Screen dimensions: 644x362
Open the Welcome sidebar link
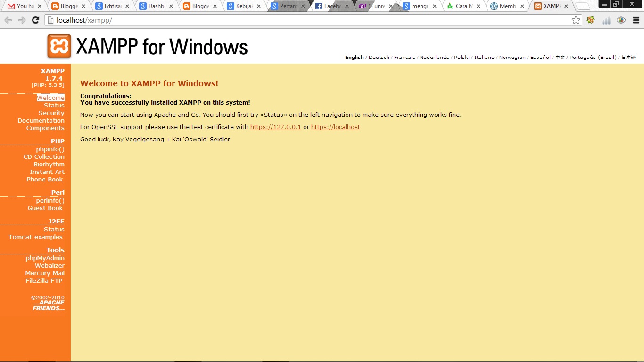(x=50, y=98)
